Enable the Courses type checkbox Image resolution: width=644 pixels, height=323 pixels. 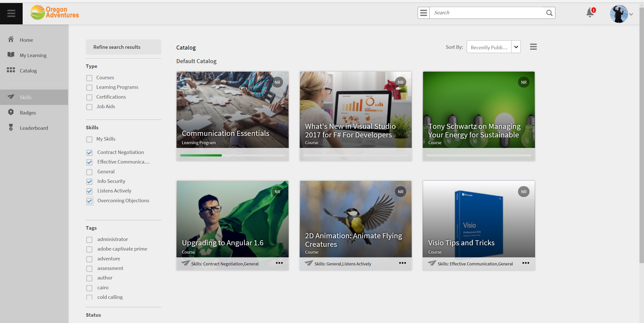point(89,78)
